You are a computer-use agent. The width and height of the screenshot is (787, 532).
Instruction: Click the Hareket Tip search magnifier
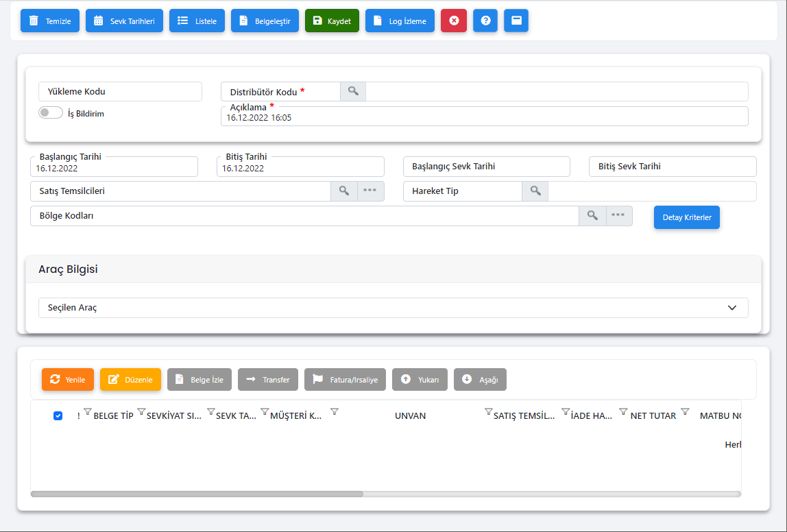click(x=535, y=191)
